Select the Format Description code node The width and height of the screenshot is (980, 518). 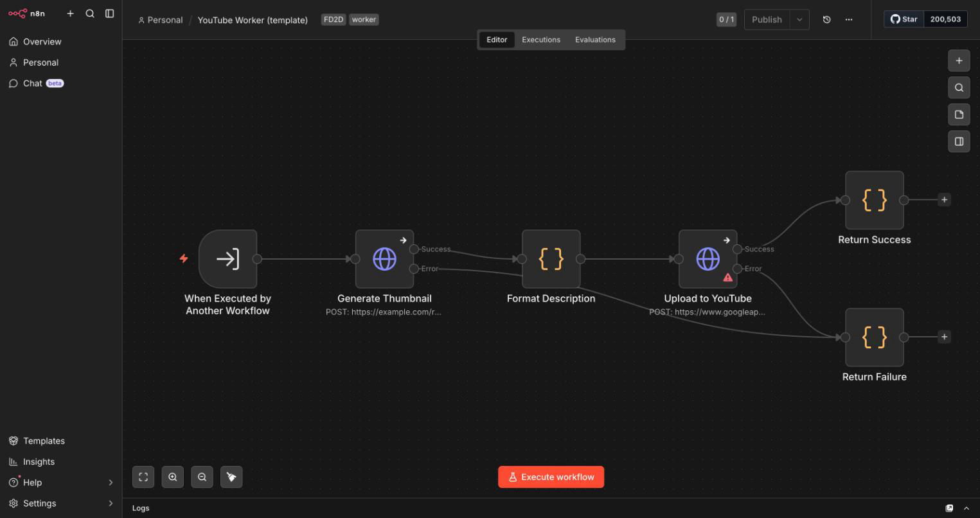551,259
